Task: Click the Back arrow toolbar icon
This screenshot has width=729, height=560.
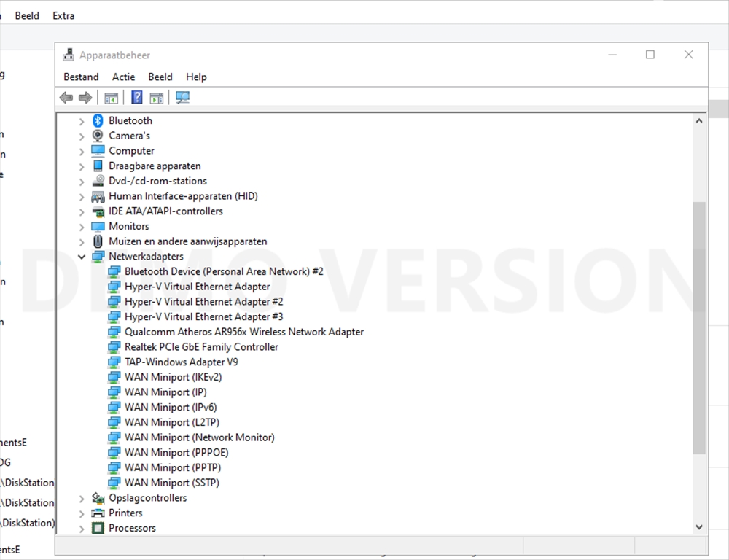Action: [x=66, y=98]
